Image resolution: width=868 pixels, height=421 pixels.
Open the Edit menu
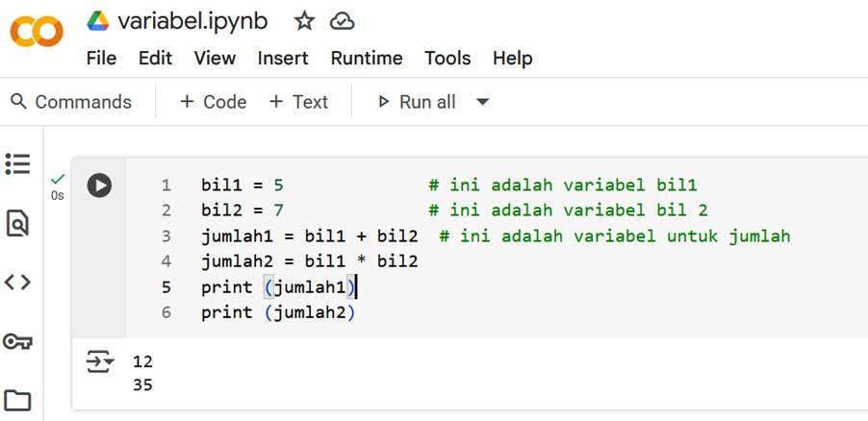tap(155, 58)
